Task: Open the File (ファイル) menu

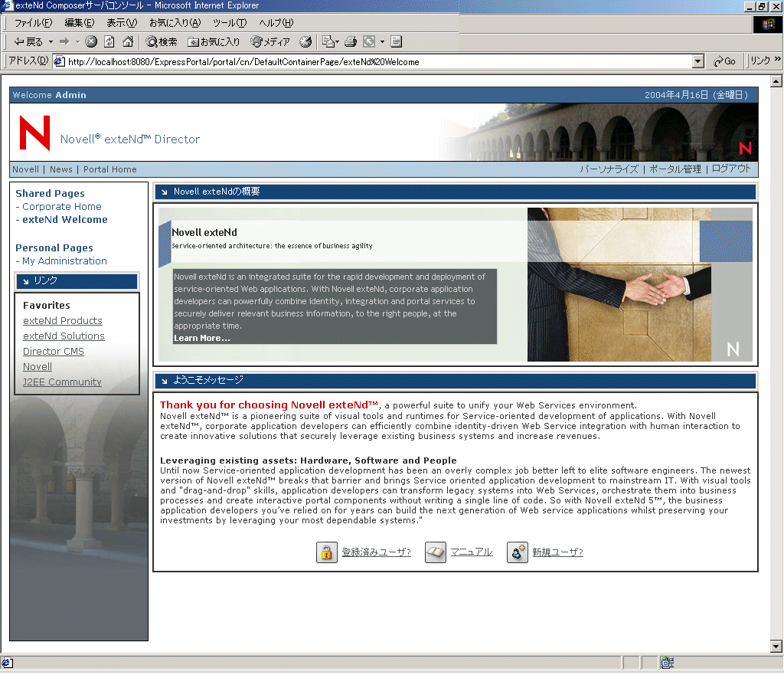Action: (x=33, y=23)
